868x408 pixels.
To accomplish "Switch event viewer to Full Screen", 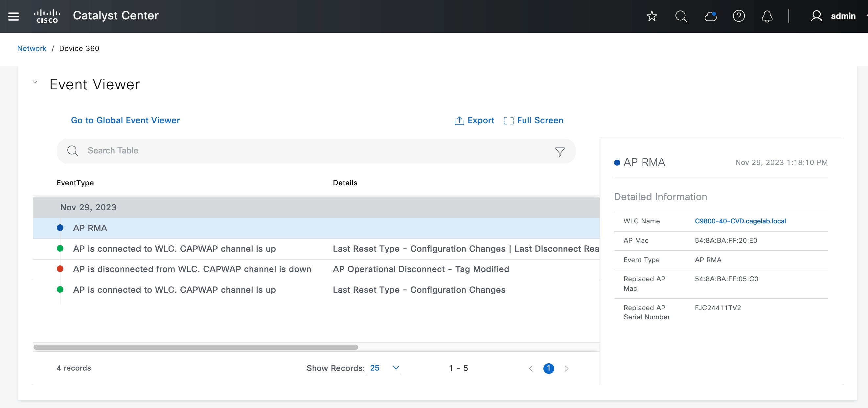I will pos(534,120).
